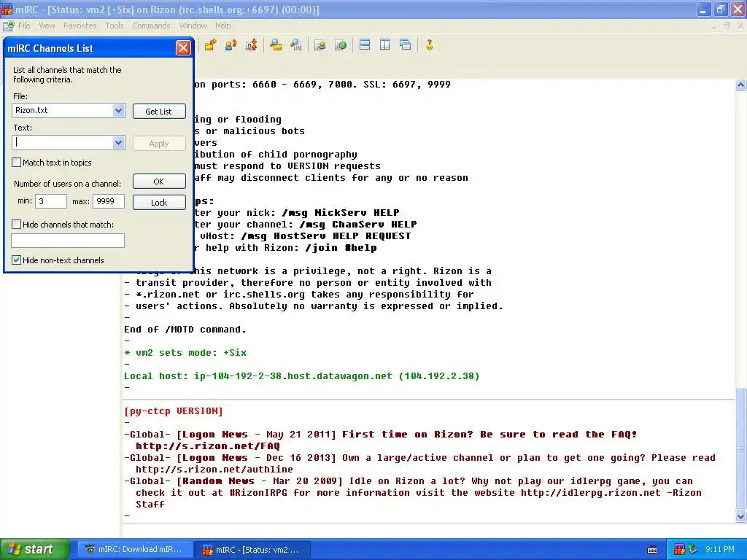Viewport: 747px width, 560px height.
Task: Click the network connection tray icon
Action: pyautogui.click(x=692, y=550)
